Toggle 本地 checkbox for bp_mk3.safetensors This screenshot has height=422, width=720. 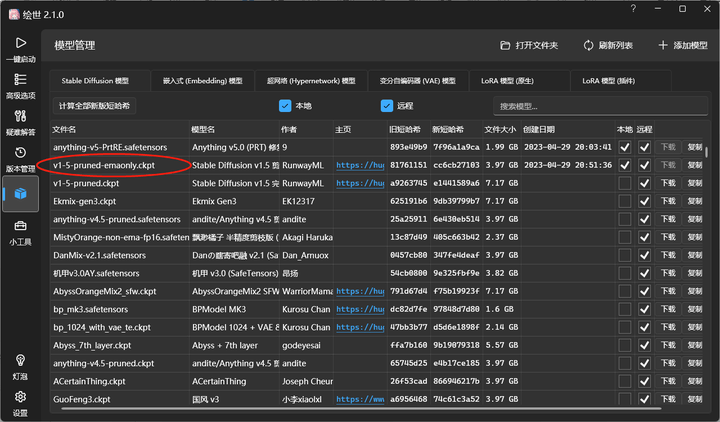click(624, 309)
